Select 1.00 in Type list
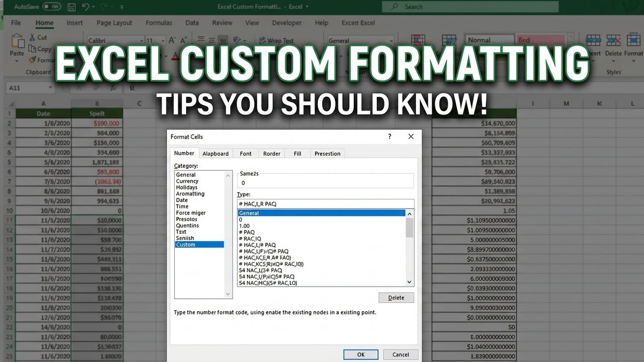Screen dimensions: 644x362 [321, 226]
